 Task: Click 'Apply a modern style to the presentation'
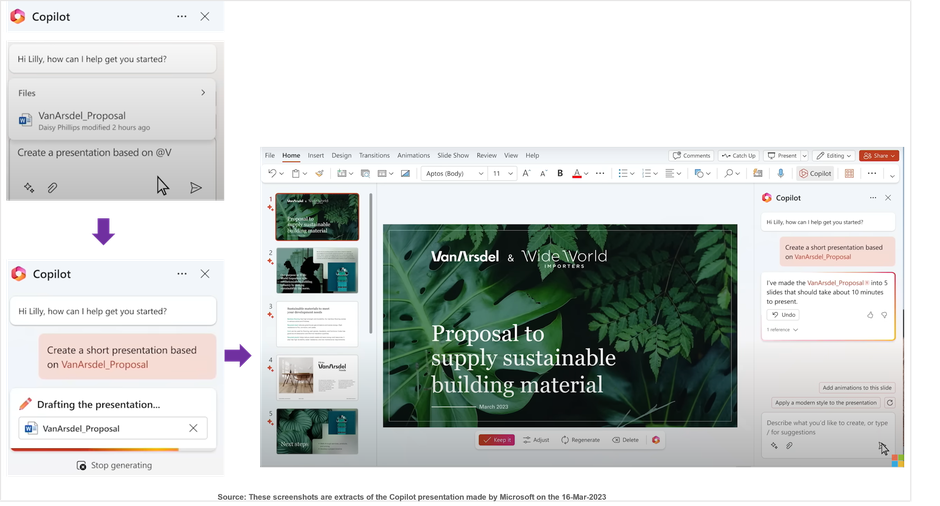pyautogui.click(x=825, y=403)
